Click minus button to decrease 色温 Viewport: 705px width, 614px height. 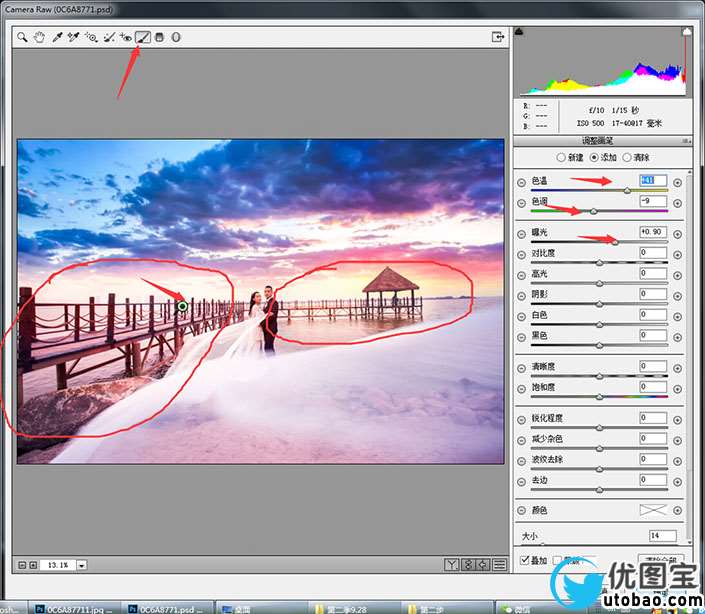521,182
